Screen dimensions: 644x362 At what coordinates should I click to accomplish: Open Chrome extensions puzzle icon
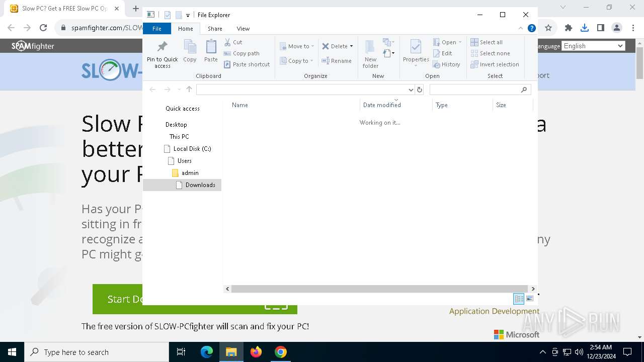point(569,28)
